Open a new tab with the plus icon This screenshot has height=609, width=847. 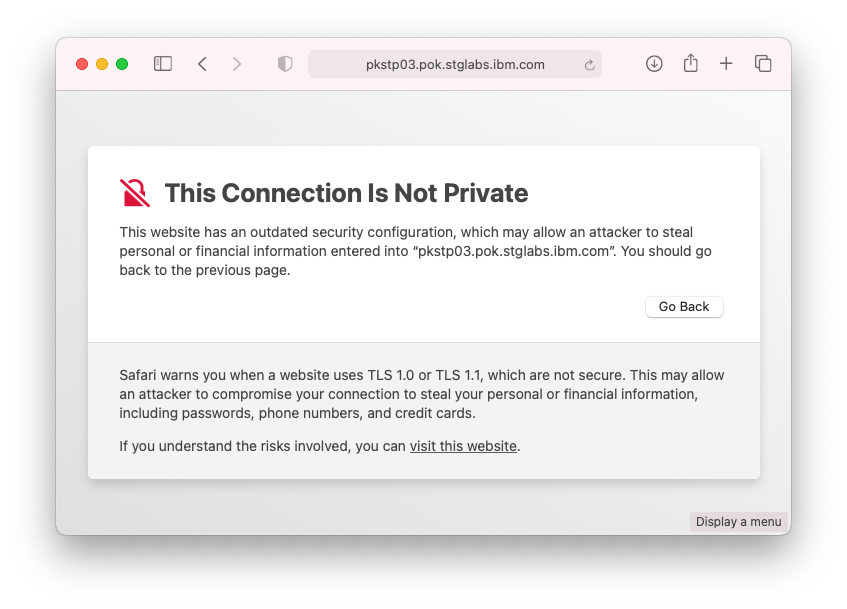tap(726, 64)
